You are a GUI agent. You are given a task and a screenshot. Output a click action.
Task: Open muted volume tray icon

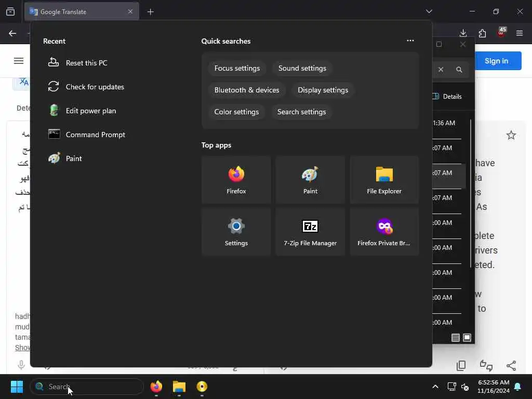[465, 387]
